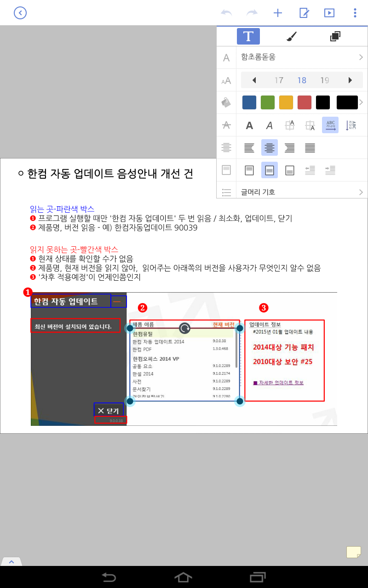Tap the Android home navigation button
The image size is (368, 588).
[x=183, y=577]
